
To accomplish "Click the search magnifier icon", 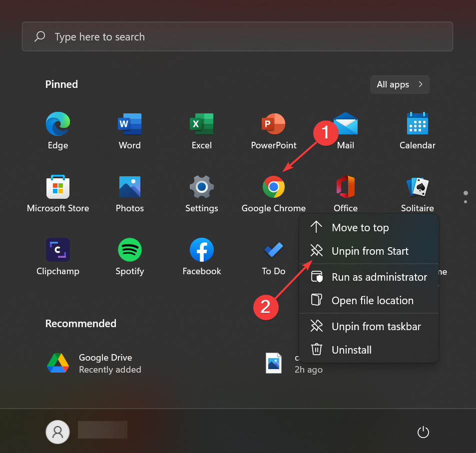I will pyautogui.click(x=40, y=36).
